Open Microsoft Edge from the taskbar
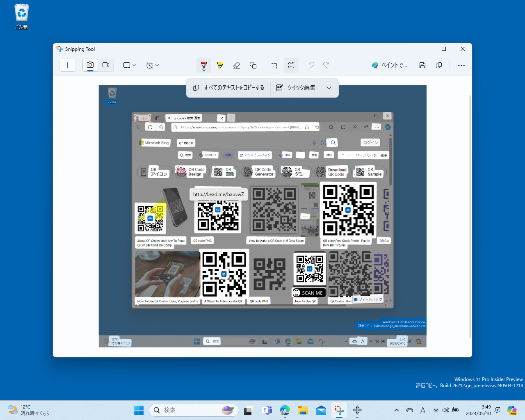 [x=285, y=410]
